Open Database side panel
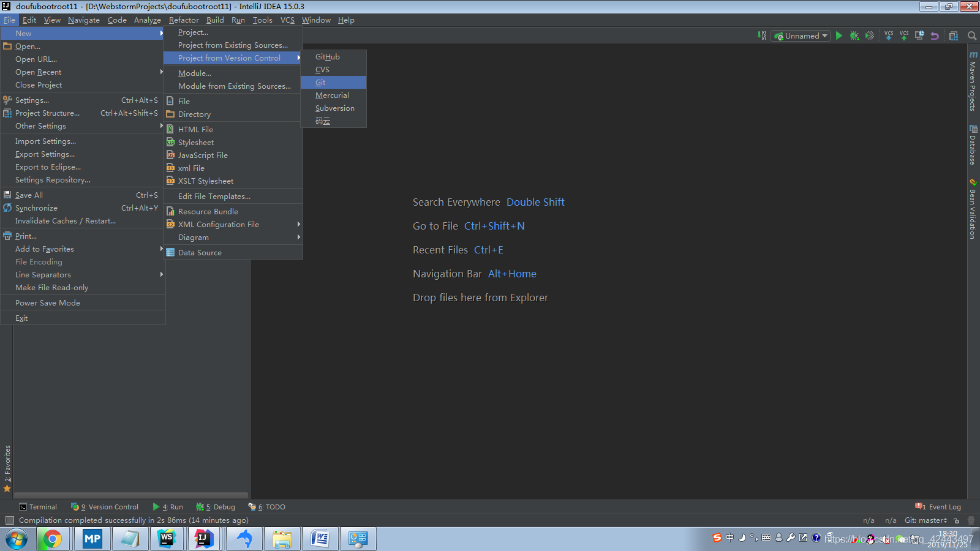 coord(973,145)
